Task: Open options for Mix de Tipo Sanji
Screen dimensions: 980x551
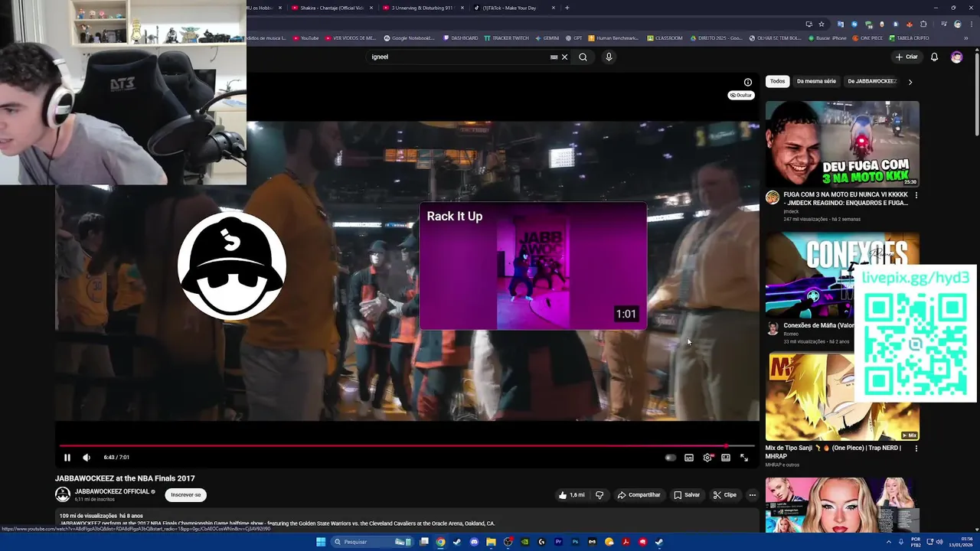Action: [x=916, y=448]
